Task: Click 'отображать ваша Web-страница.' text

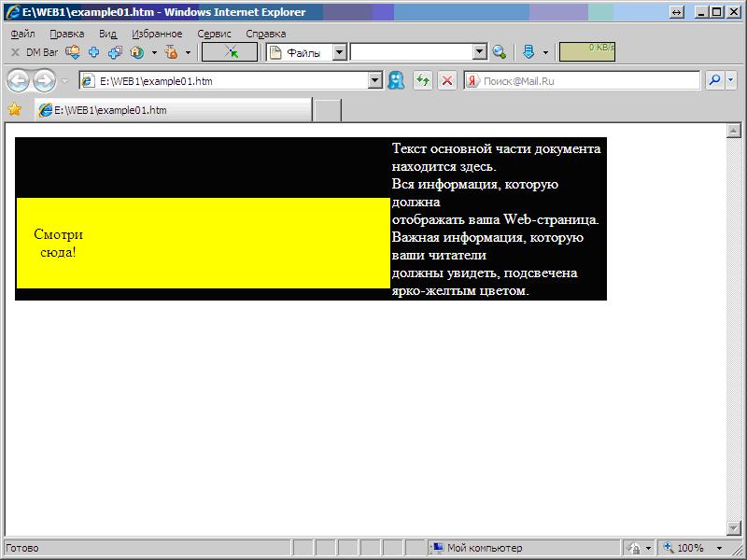Action: tap(496, 219)
